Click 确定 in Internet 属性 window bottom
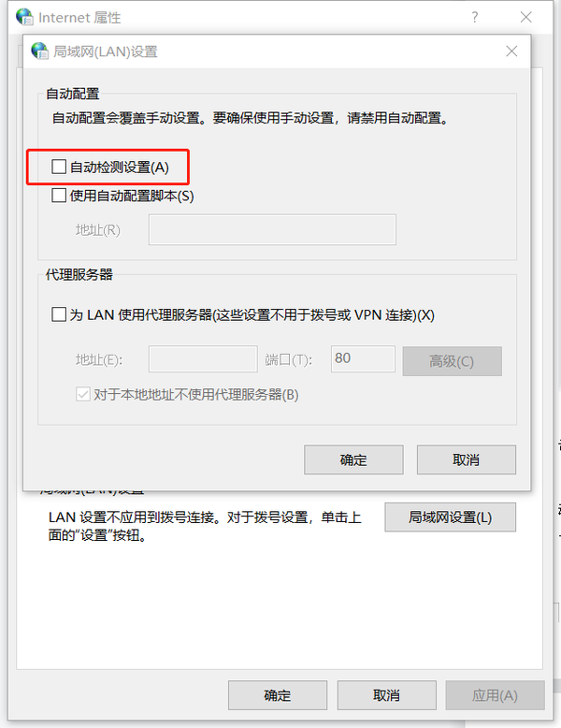This screenshot has width=561, height=728. (278, 695)
